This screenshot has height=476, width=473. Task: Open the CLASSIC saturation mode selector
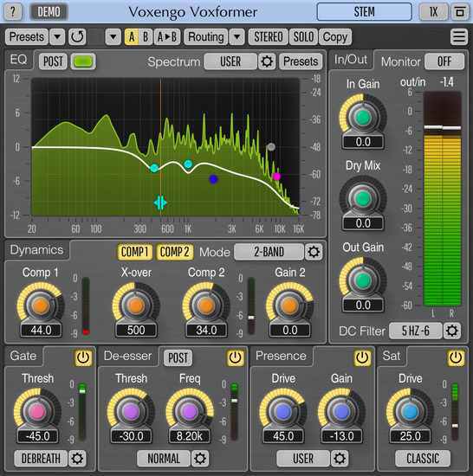tap(423, 458)
